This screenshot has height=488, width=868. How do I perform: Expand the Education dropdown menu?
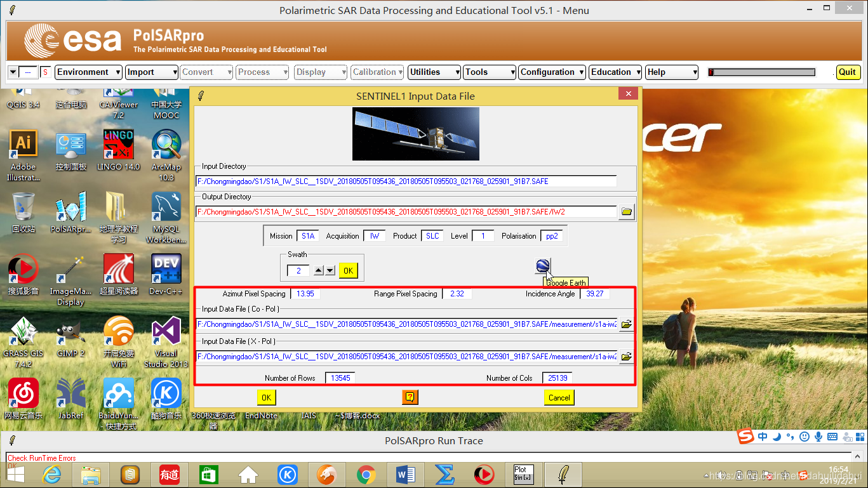point(615,72)
